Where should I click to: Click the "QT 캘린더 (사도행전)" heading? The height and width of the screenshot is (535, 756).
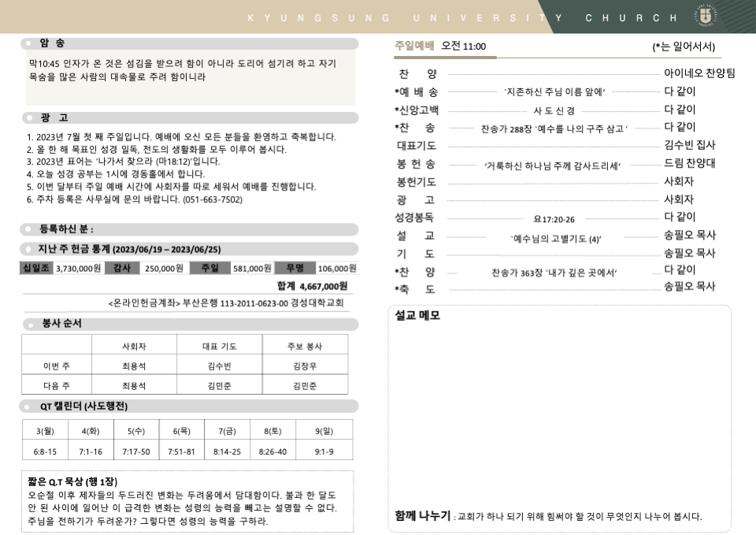pos(84,407)
